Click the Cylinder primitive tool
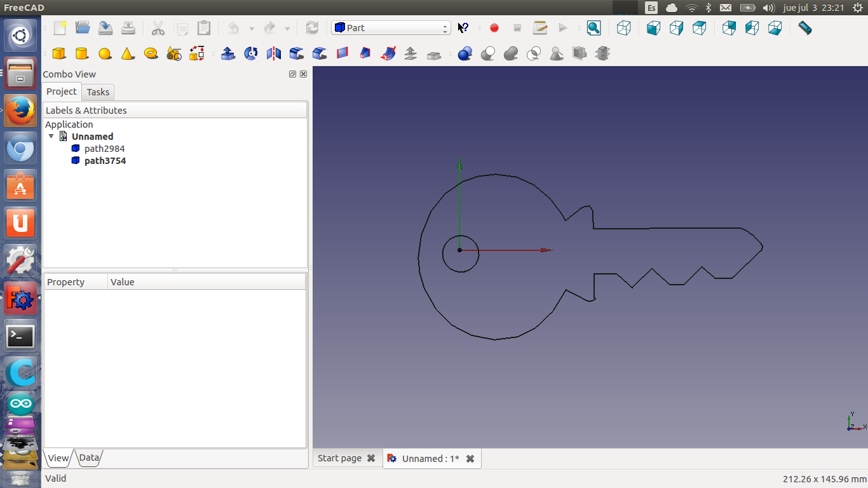Viewport: 868px width, 488px height. [82, 53]
